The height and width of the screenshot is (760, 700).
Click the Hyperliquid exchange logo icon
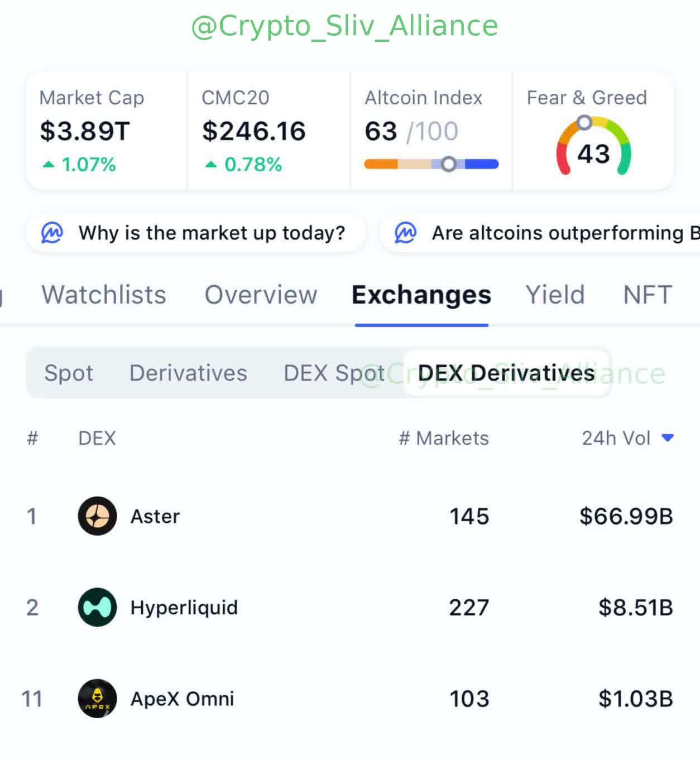click(x=97, y=607)
